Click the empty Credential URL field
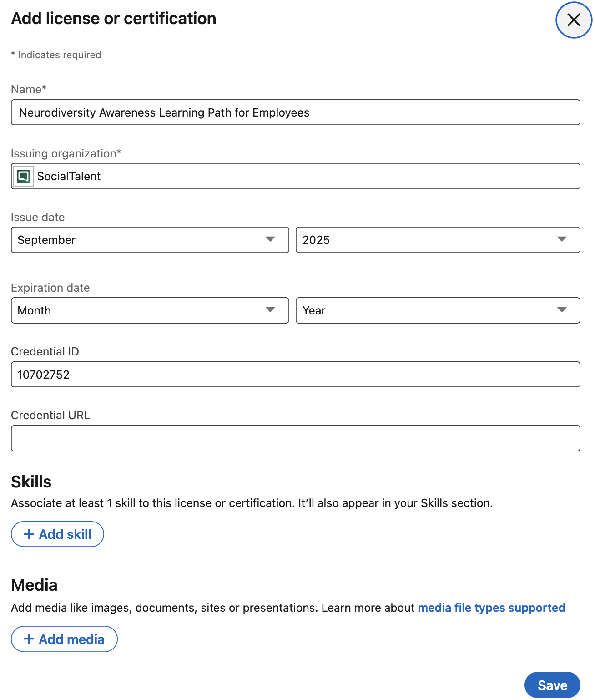The image size is (595, 700). pyautogui.click(x=296, y=438)
